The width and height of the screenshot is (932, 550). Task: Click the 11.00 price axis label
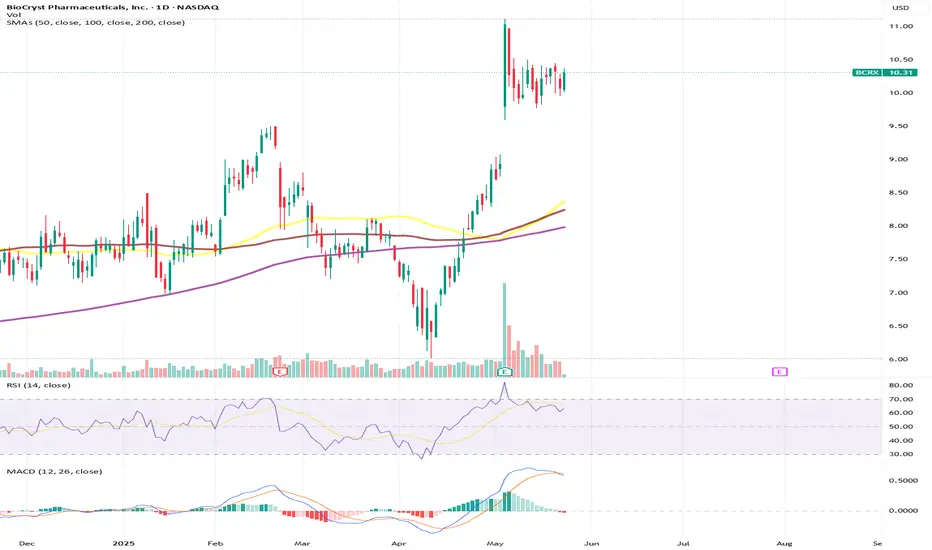tap(901, 26)
